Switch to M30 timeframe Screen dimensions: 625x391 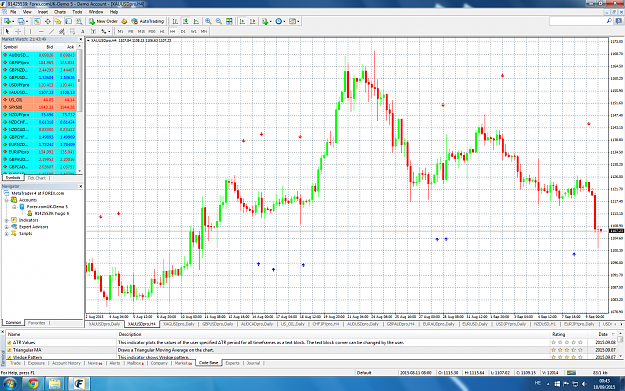pos(151,31)
